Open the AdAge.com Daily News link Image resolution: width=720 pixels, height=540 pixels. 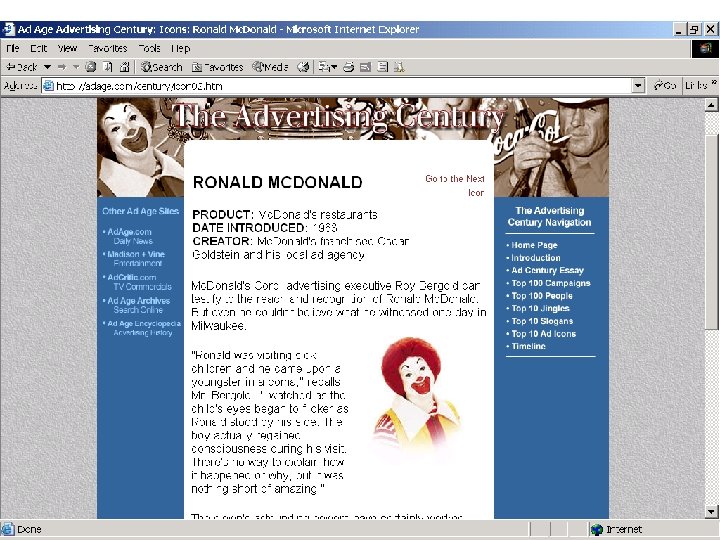(x=129, y=236)
